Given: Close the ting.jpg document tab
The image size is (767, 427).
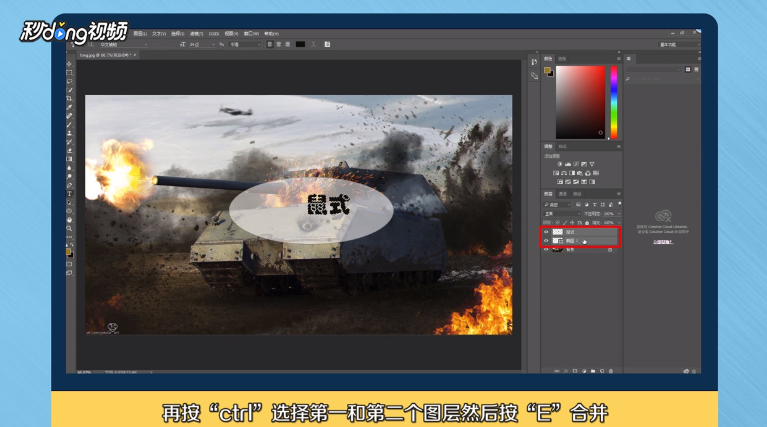Looking at the screenshot, I should click(135, 55).
